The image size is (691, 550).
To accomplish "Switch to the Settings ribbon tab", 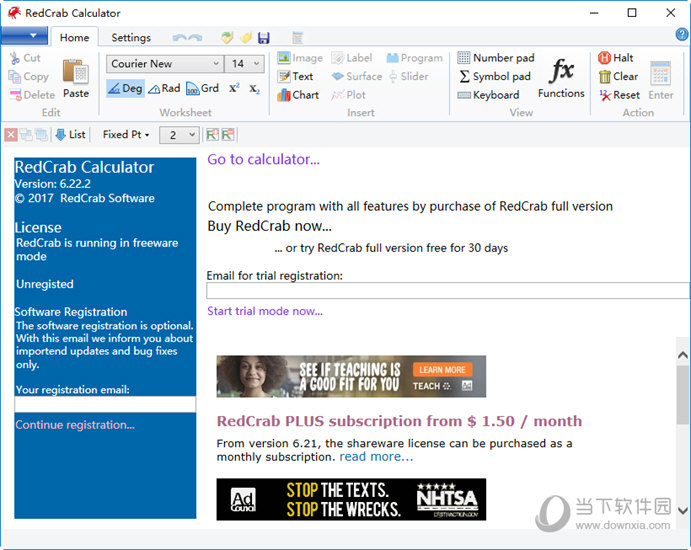I will [x=131, y=37].
